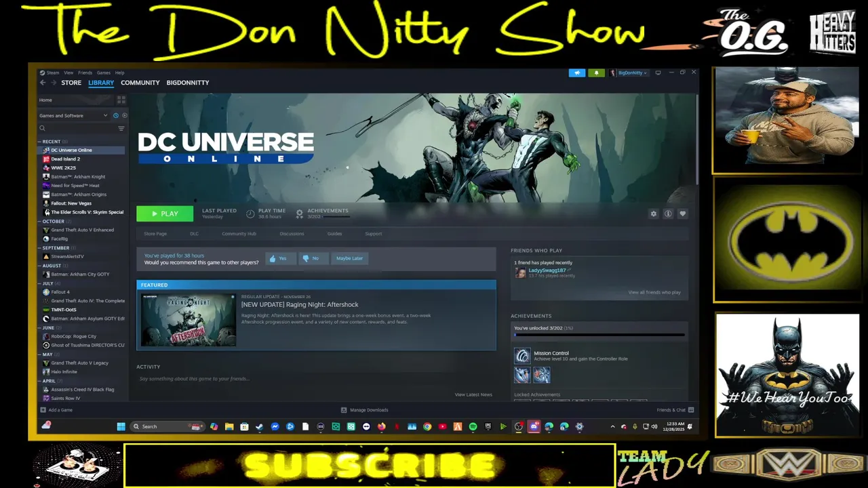868x488 pixels.
Task: Open the Games and Software filter dropdown
Action: pos(73,116)
